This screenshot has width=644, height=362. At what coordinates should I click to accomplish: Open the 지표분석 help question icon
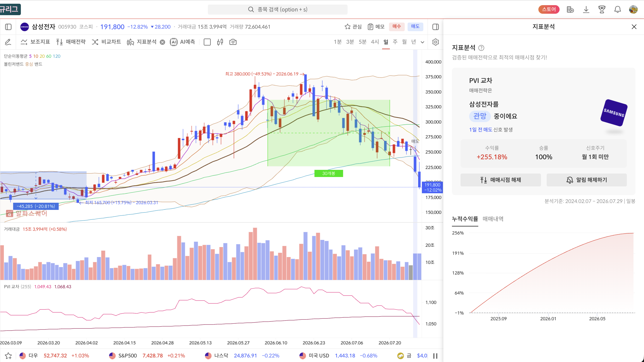481,48
